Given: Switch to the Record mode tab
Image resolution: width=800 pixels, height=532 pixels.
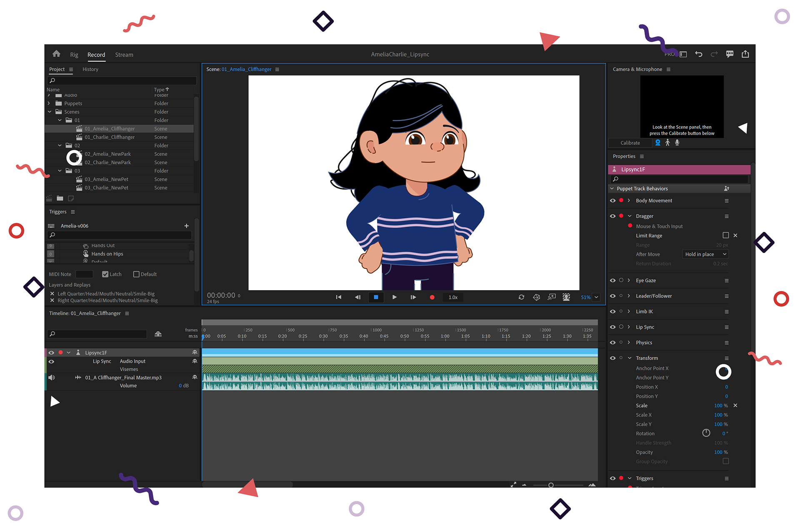Looking at the screenshot, I should [96, 55].
